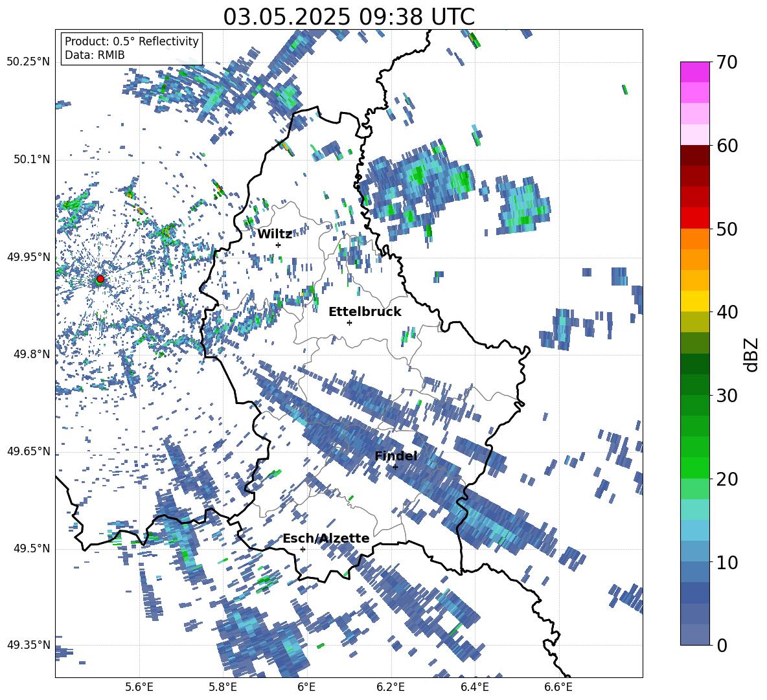This screenshot has height=700, width=767.
Task: Click the Ettelbruck city label
Action: point(365,312)
